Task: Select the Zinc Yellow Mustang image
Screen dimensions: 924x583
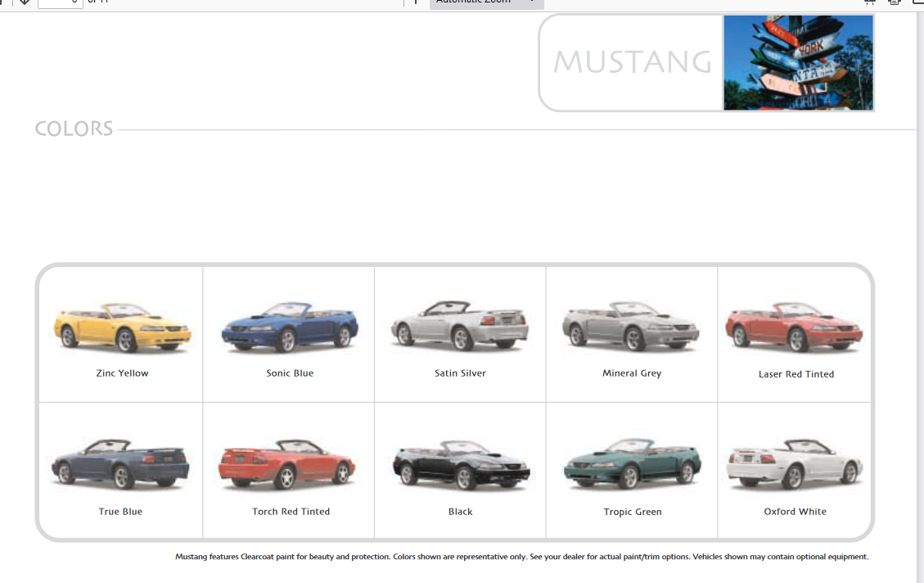Action: coord(123,328)
